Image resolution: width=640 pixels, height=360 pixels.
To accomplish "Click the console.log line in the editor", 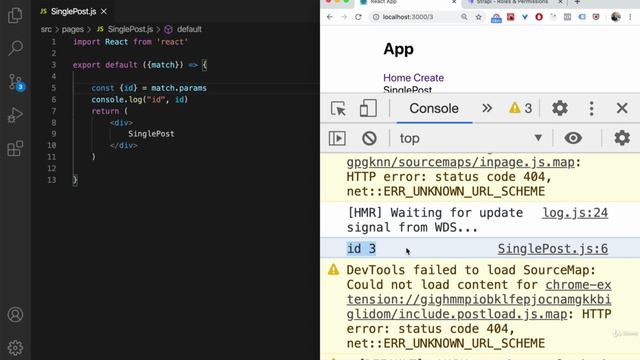I will 139,100.
